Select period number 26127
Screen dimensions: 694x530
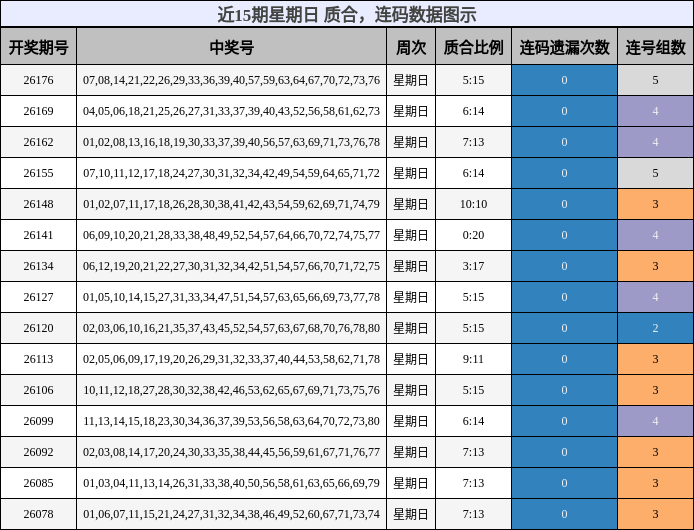[x=39, y=297]
